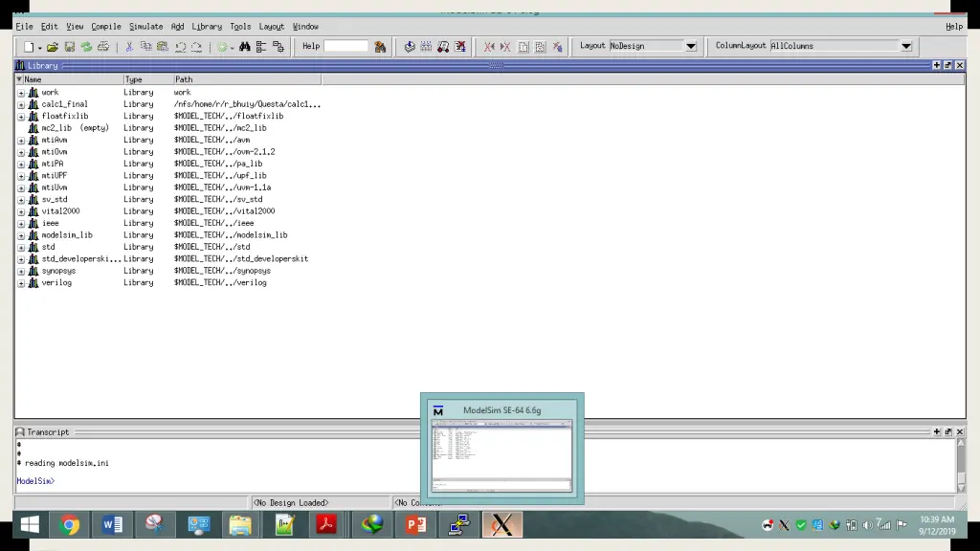Expand the work library node
The height and width of the screenshot is (551, 980).
(x=21, y=93)
